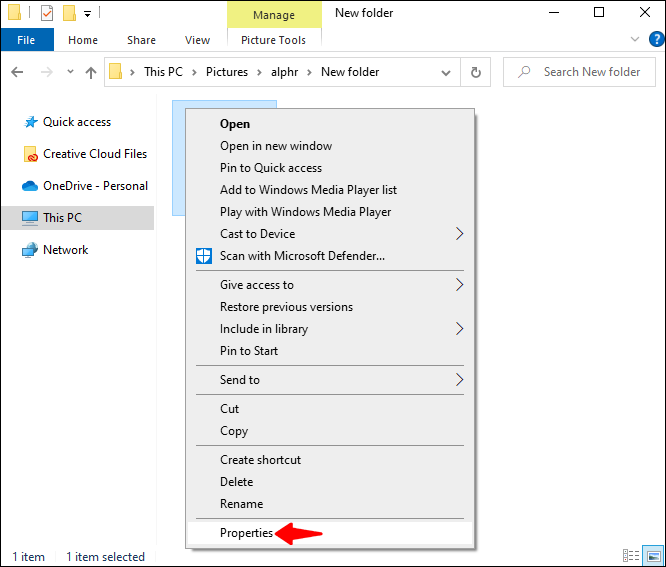Choose Scan with Microsoft Defender

330,256
